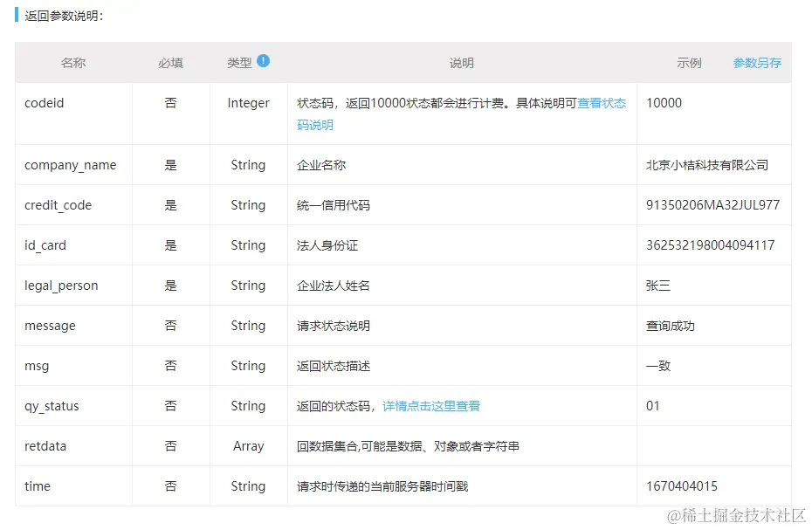
Task: Click 是 in the company_name row
Action: point(171,165)
